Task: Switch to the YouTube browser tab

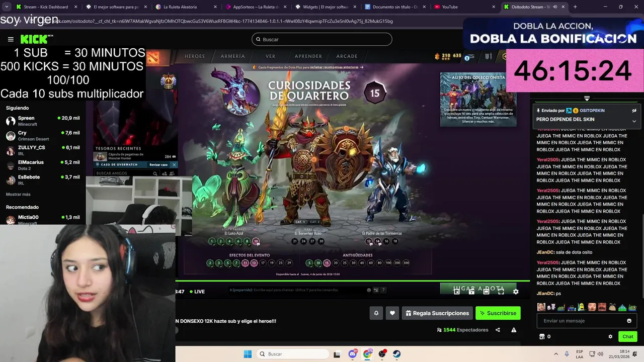Action: click(x=465, y=7)
